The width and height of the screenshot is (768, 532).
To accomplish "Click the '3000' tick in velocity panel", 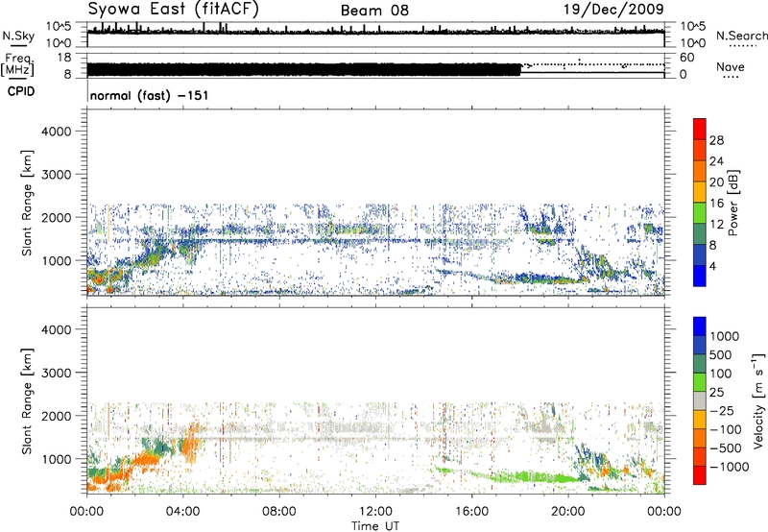I will [x=57, y=374].
